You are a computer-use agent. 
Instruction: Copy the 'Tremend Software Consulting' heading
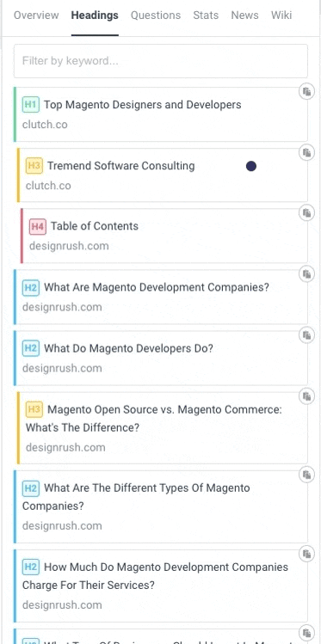pyautogui.click(x=306, y=153)
